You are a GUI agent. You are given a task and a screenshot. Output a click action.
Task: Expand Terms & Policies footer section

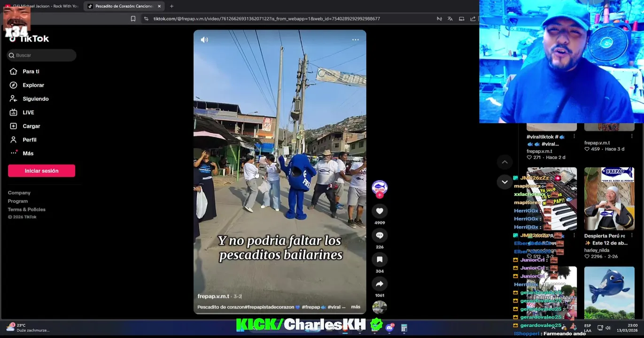pos(26,209)
